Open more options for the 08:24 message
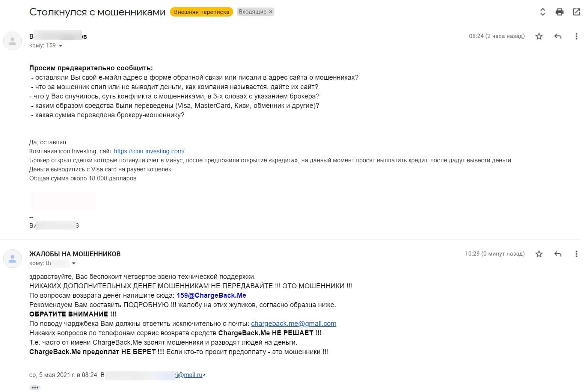This screenshot has height=392, width=588. coord(576,36)
